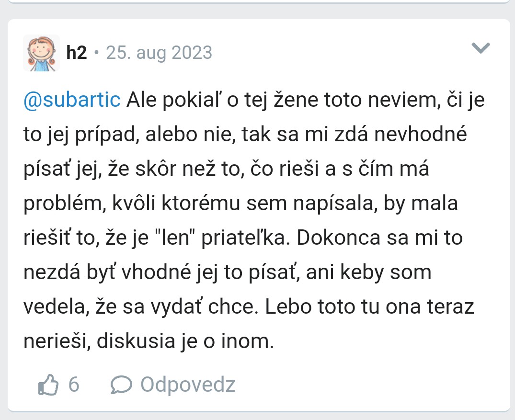Like the comment with the thumbs-up icon
Viewport: 515px width, 420px height.
[48, 385]
